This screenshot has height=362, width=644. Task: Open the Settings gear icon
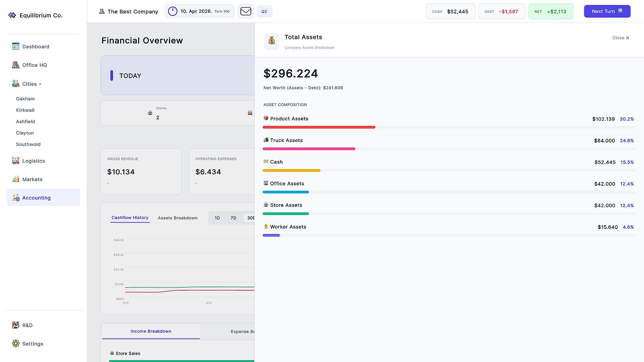15,343
